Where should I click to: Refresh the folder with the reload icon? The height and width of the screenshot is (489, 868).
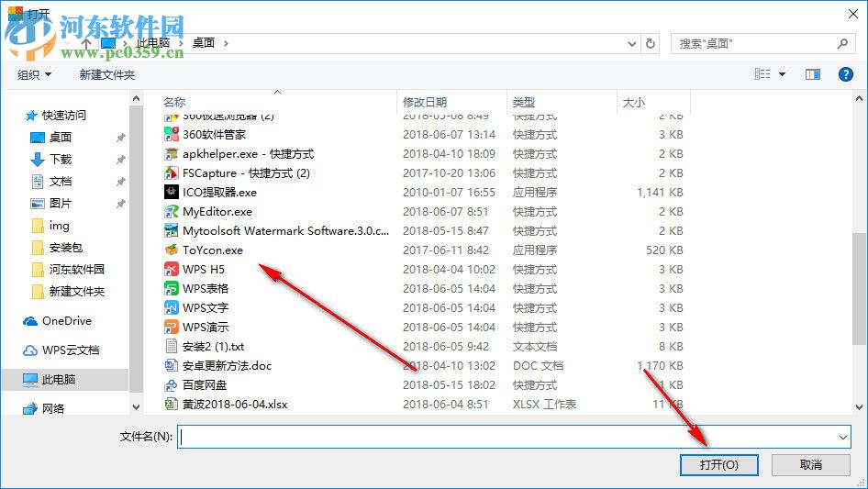[x=651, y=43]
